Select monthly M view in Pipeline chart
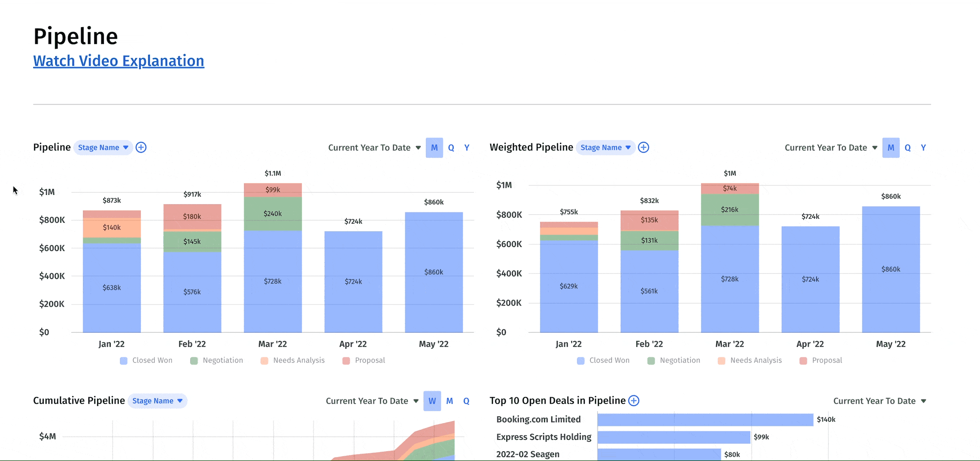980x461 pixels. click(x=434, y=147)
